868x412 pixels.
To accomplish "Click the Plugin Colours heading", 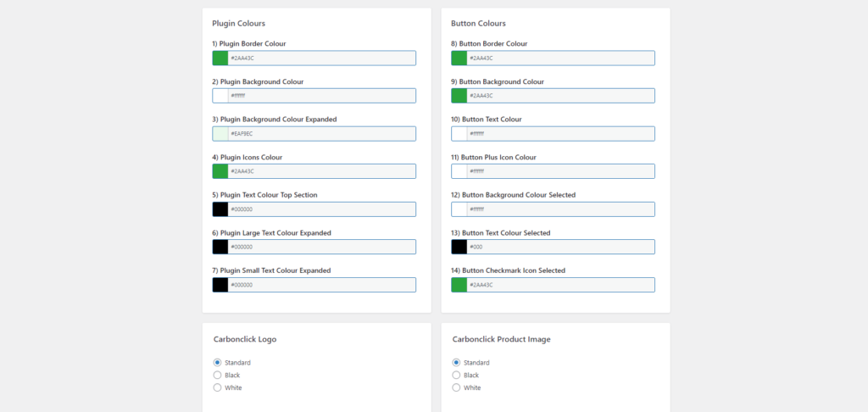I will [238, 23].
